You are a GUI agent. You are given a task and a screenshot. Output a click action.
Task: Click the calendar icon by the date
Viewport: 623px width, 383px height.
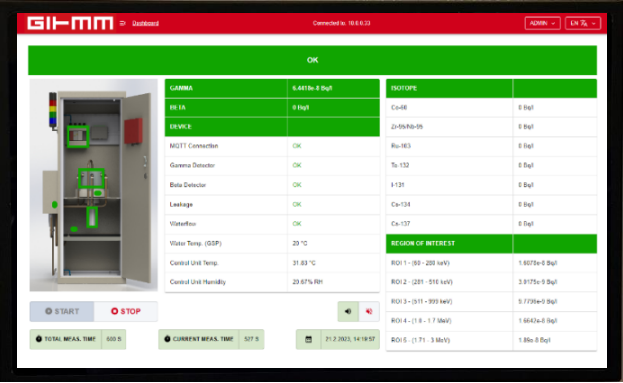point(308,339)
